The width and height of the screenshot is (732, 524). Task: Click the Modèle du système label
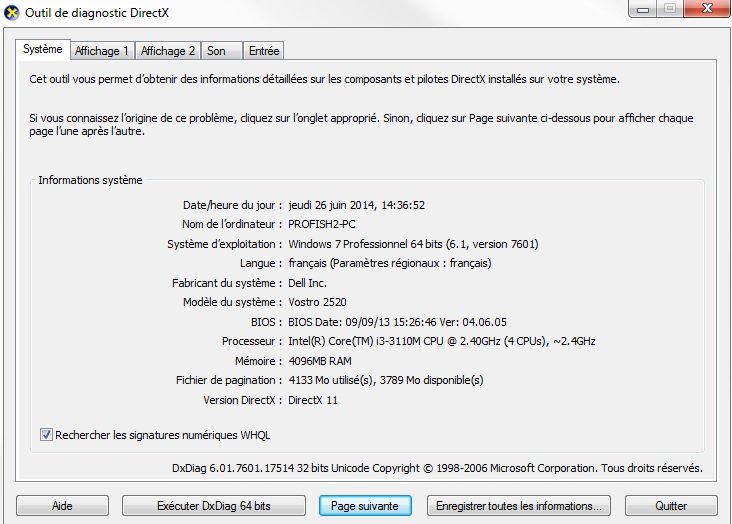[232, 302]
